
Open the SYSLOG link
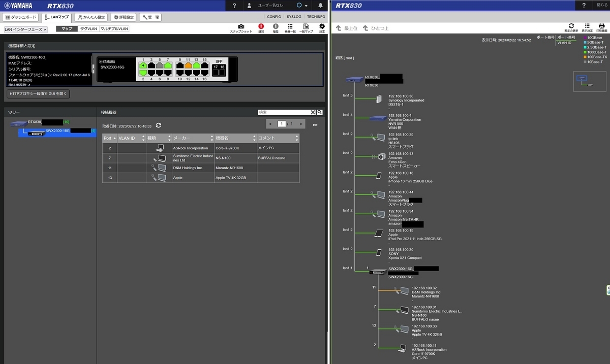294,17
